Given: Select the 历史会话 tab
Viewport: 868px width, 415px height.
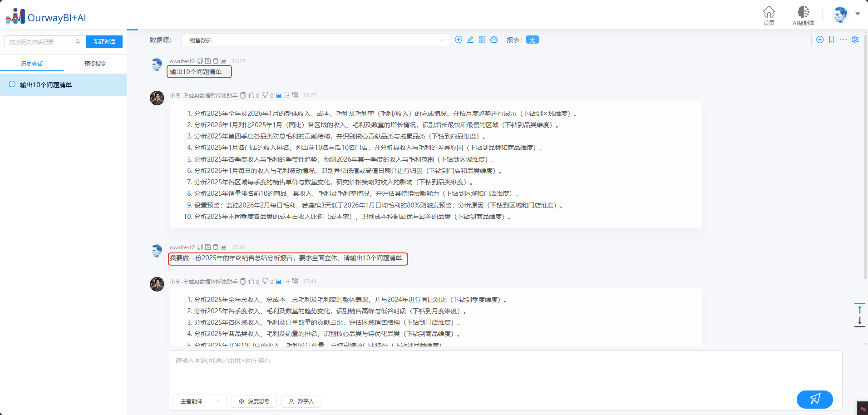Looking at the screenshot, I should [x=32, y=64].
